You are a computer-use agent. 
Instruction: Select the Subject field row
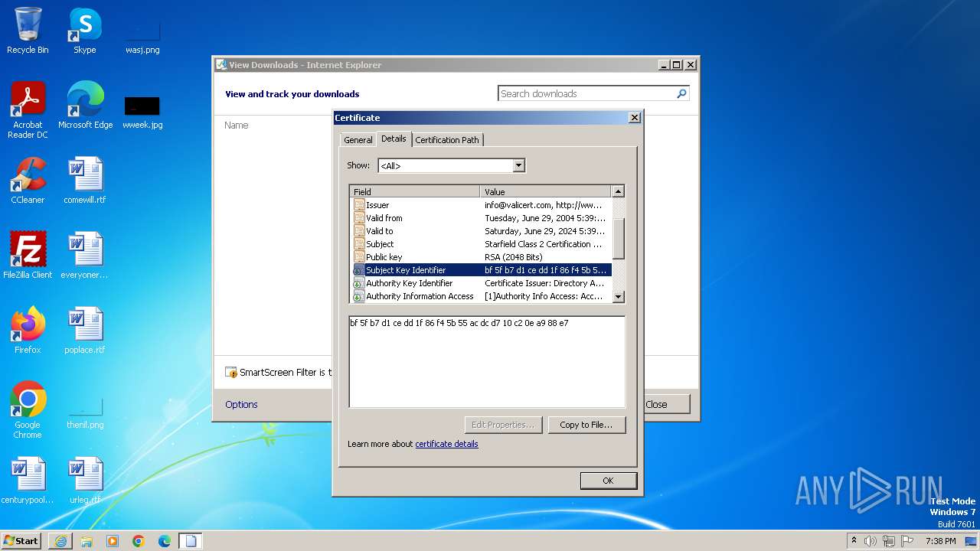point(481,244)
